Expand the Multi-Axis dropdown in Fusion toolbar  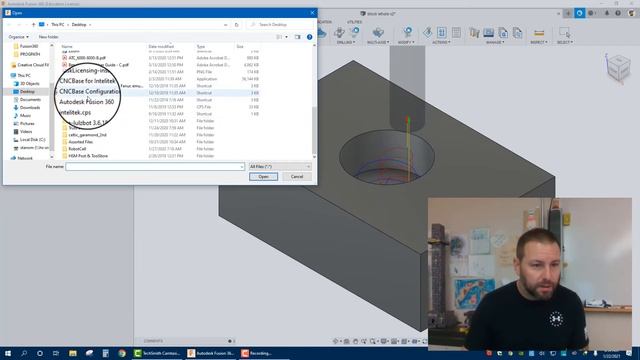pos(378,42)
